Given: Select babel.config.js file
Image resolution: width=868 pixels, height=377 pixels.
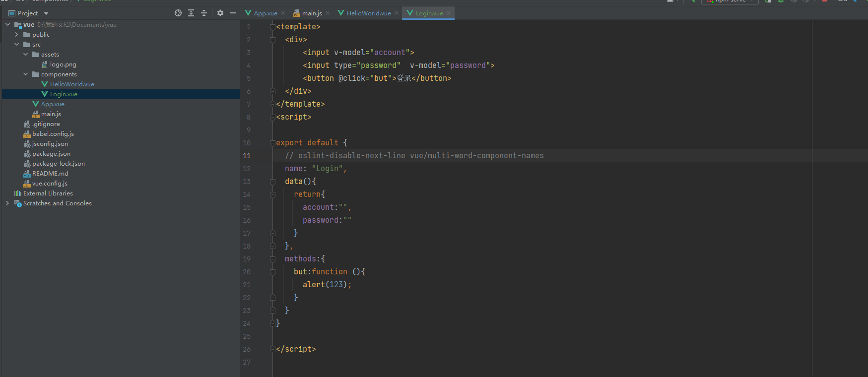Looking at the screenshot, I should (x=53, y=134).
